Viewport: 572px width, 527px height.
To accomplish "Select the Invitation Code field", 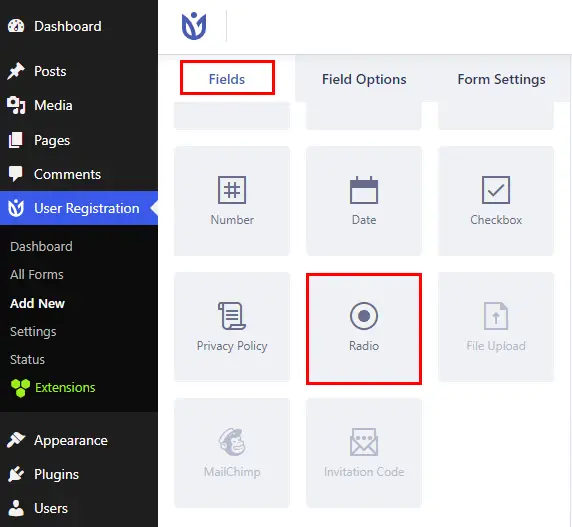I will 364,453.
